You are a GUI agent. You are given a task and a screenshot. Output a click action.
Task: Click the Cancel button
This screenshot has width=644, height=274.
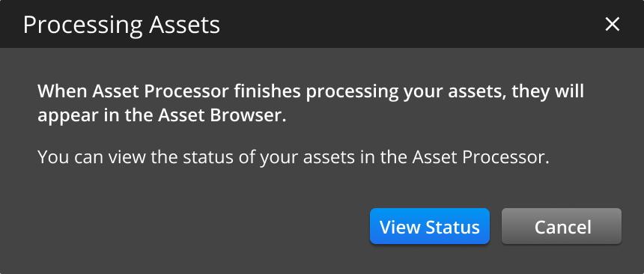point(562,226)
